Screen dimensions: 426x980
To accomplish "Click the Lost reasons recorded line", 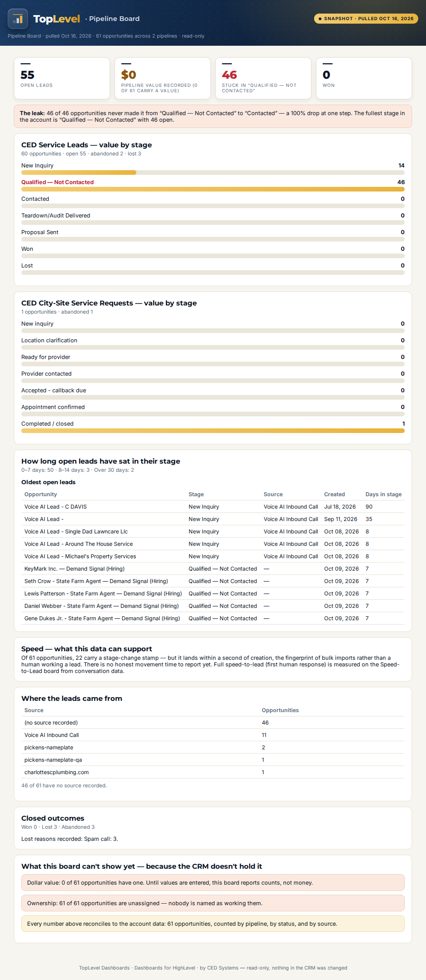I will click(x=70, y=839).
